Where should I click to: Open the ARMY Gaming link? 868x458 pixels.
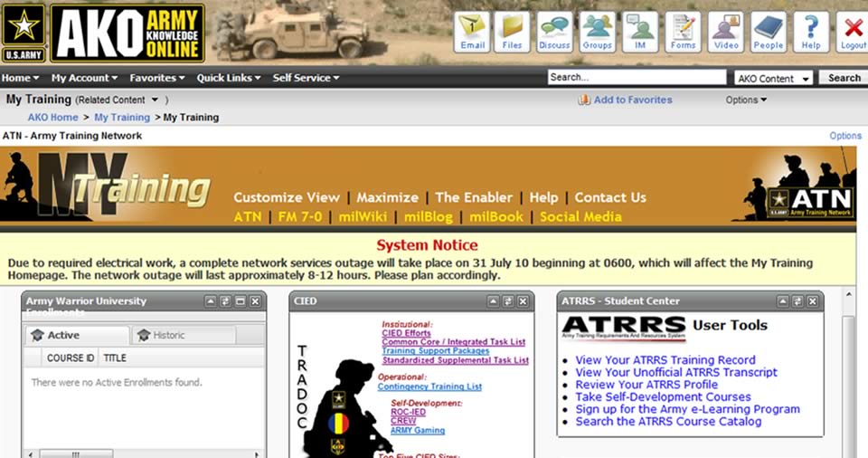[418, 430]
